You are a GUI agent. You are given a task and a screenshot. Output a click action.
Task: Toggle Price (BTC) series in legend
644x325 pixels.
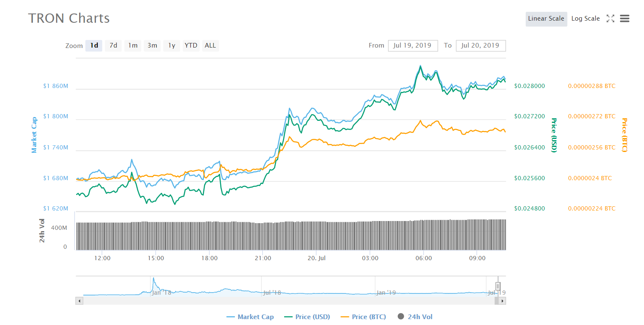(x=363, y=317)
